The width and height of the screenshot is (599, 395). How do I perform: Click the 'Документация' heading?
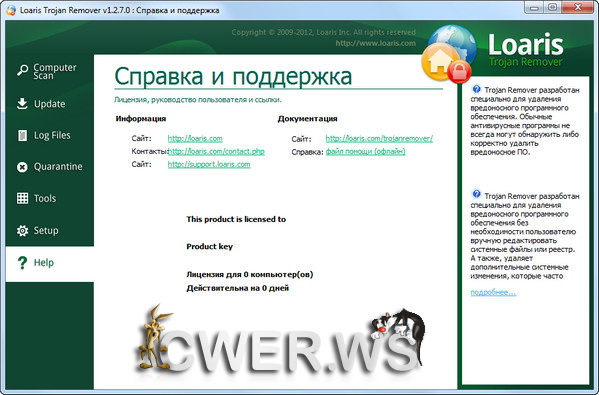click(x=308, y=118)
